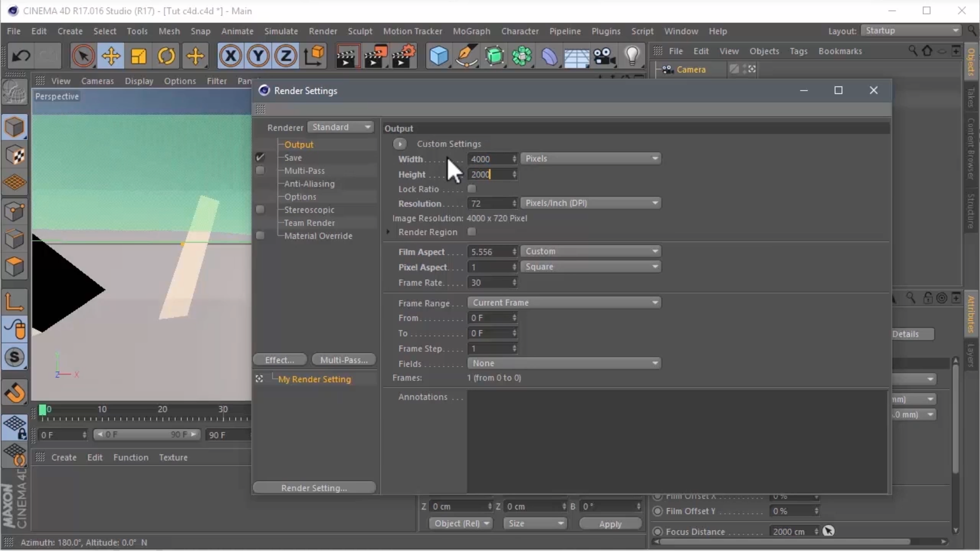Open the Layout Startup dropdown
This screenshot has width=980, height=552.
coord(911,31)
